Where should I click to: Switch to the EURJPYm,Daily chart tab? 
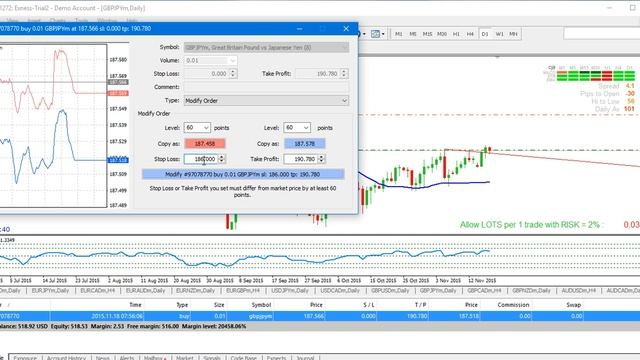(x=50, y=291)
